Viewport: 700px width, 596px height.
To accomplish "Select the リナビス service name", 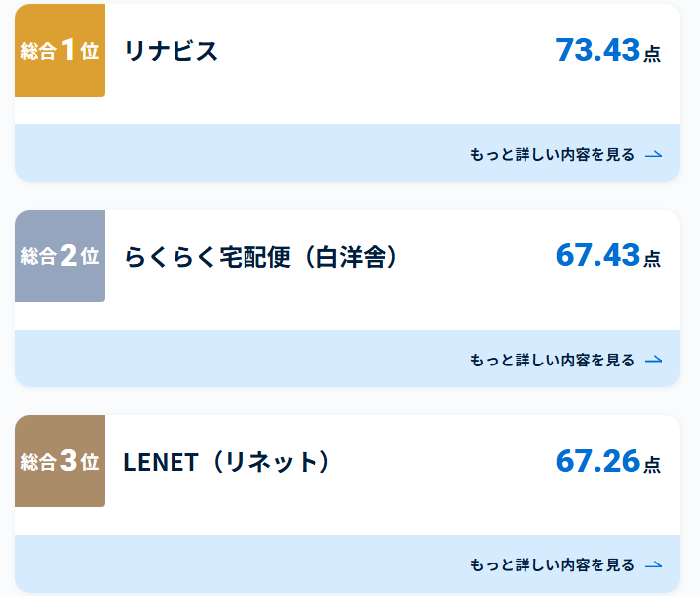I will click(171, 51).
